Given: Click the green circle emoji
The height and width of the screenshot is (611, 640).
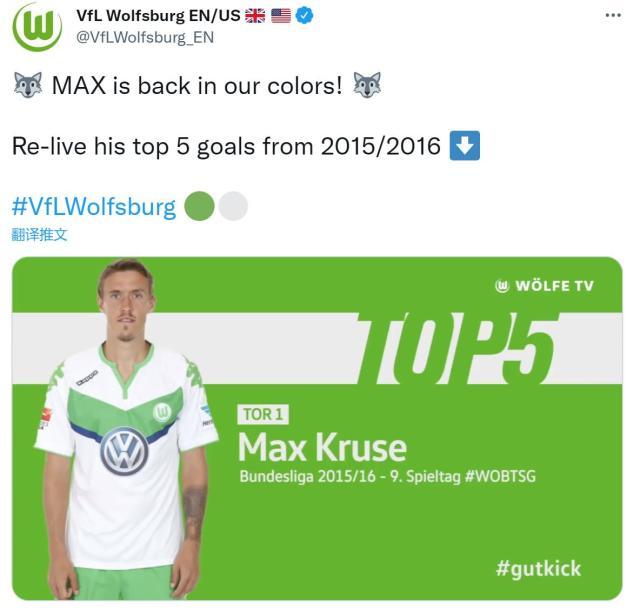Looking at the screenshot, I should (199, 206).
